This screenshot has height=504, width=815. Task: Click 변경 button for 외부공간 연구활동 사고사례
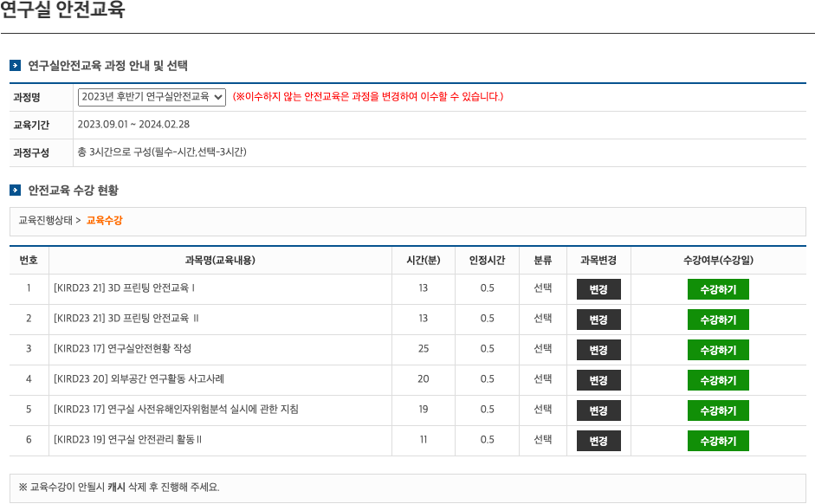(x=598, y=380)
